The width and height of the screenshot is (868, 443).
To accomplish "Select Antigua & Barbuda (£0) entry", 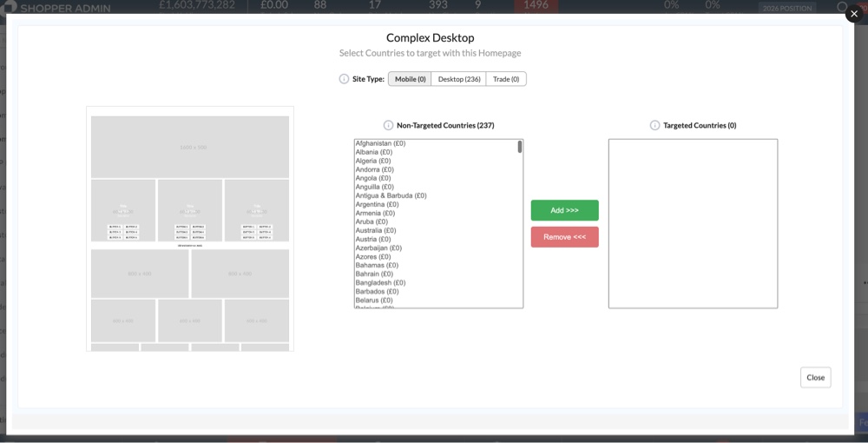I will click(391, 195).
